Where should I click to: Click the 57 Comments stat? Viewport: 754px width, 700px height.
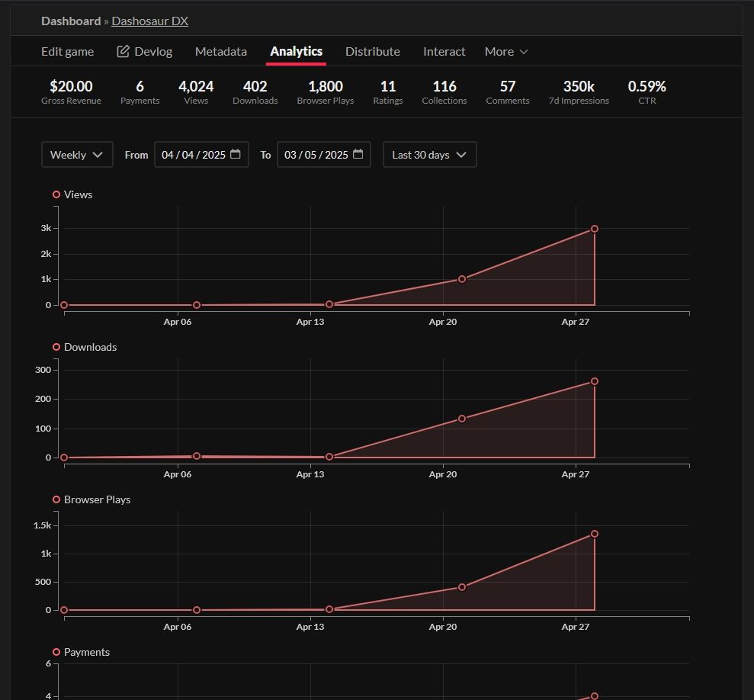(507, 92)
